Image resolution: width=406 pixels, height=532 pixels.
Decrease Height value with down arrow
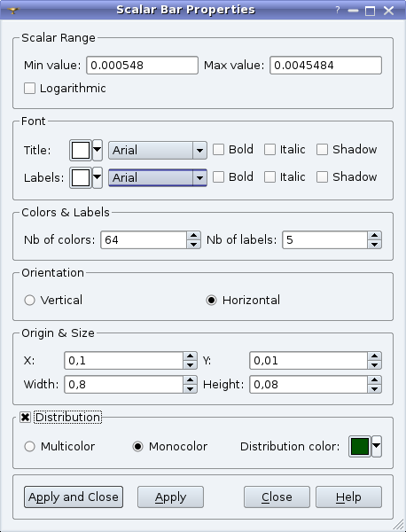[x=374, y=389]
